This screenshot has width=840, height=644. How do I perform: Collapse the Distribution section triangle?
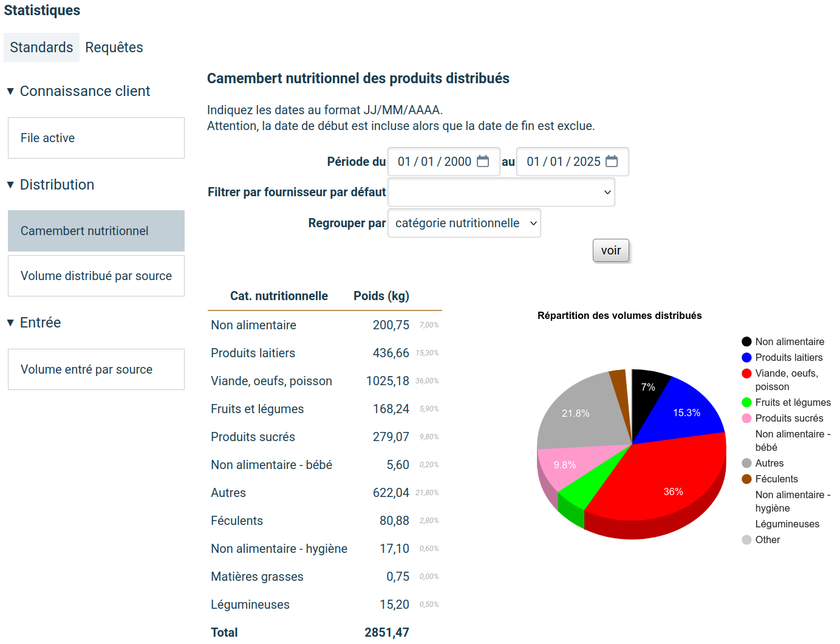[x=10, y=185]
